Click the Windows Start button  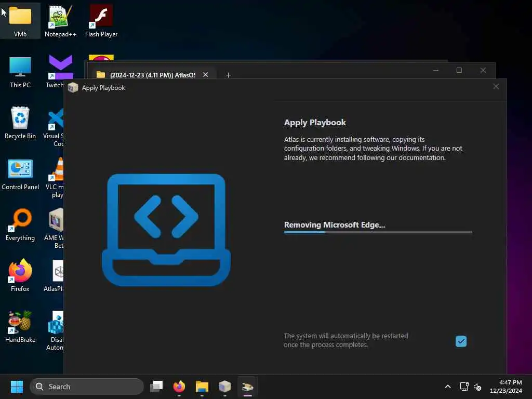click(x=17, y=387)
